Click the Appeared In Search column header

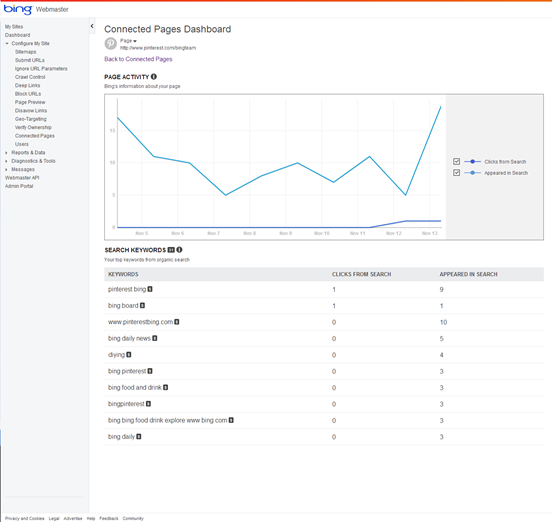coord(469,274)
